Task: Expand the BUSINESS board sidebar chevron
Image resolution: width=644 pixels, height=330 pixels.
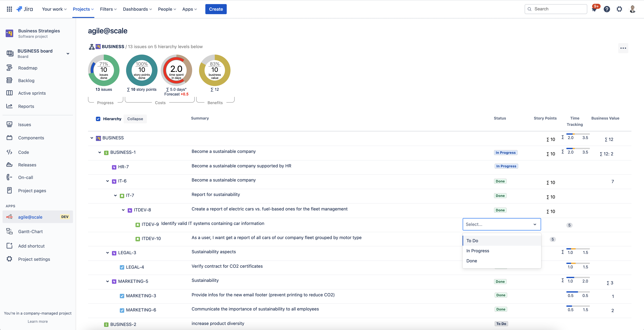Action: point(68,53)
